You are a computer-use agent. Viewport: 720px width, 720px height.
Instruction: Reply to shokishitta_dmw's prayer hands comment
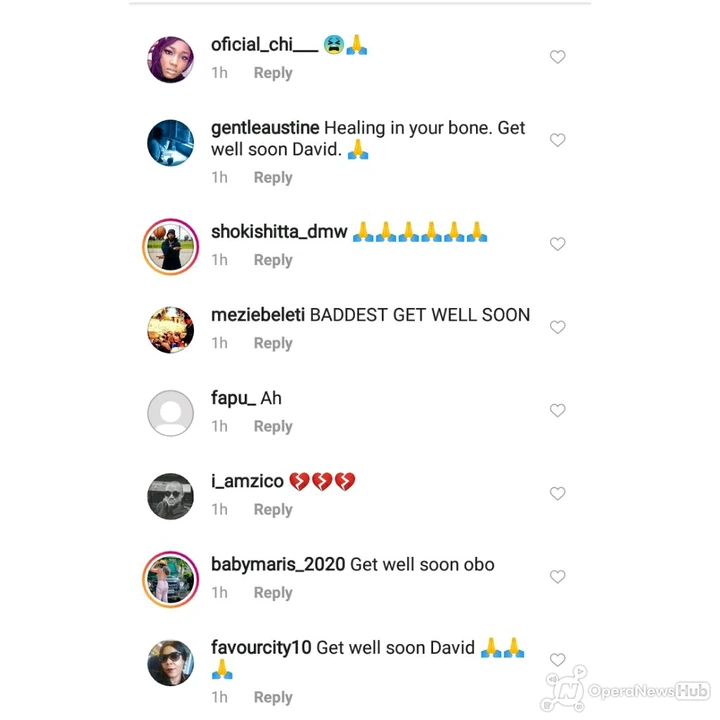tap(273, 260)
